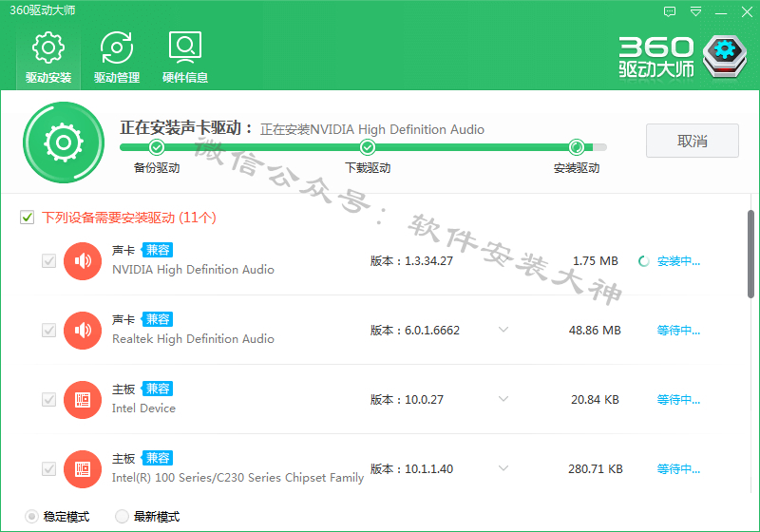
Task: Click the 版本：1.3.34.27 version text
Action: click(x=411, y=261)
